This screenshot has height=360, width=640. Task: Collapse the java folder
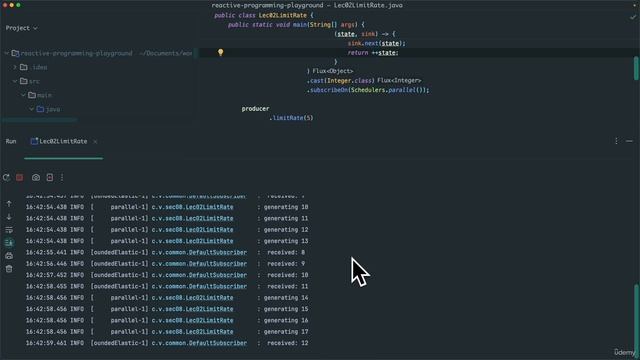point(31,109)
